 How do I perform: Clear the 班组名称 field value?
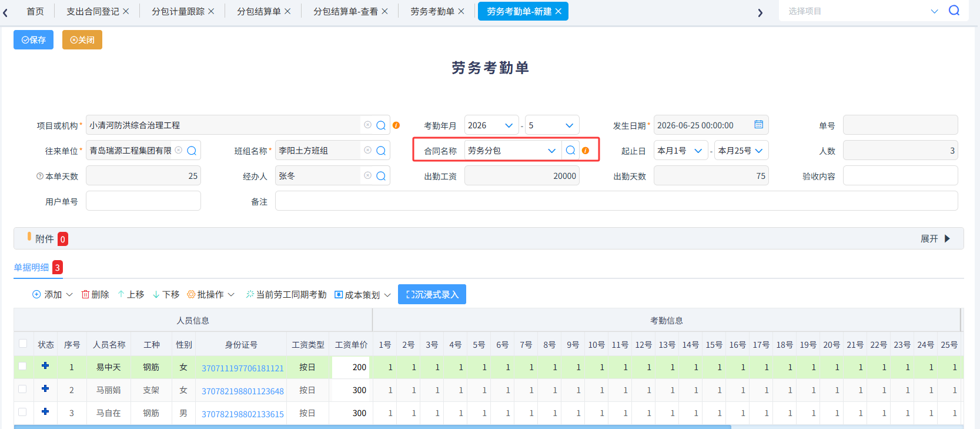tap(367, 150)
